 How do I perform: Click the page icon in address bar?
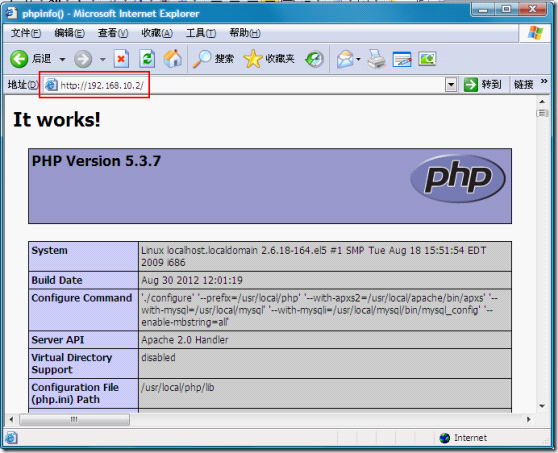click(x=51, y=85)
